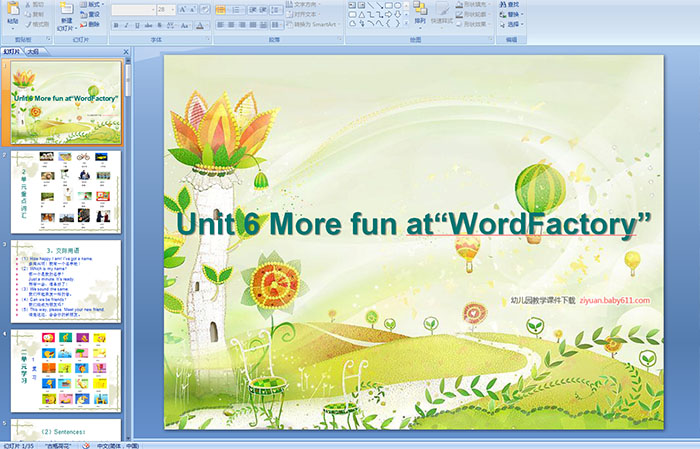700x449 pixels.
Task: Select the Text Box shape icon
Action: click(353, 5)
